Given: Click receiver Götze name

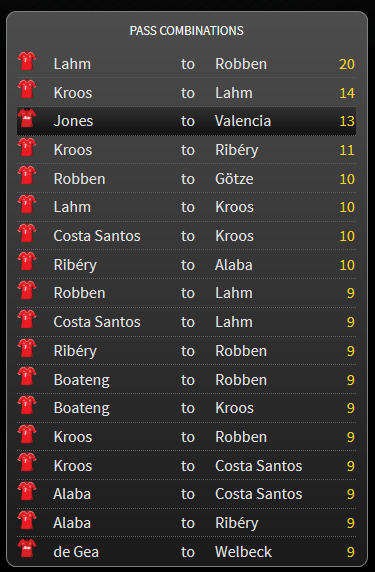Looking at the screenshot, I should pyautogui.click(x=234, y=179).
